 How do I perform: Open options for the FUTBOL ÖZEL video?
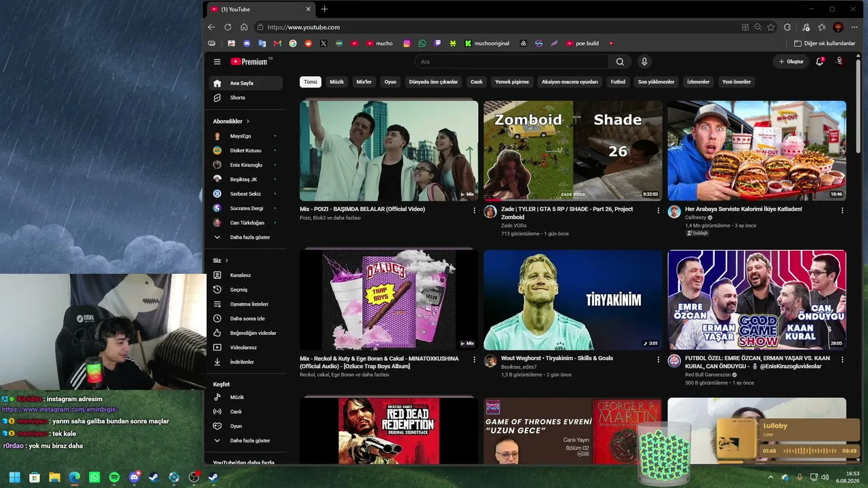(x=842, y=360)
